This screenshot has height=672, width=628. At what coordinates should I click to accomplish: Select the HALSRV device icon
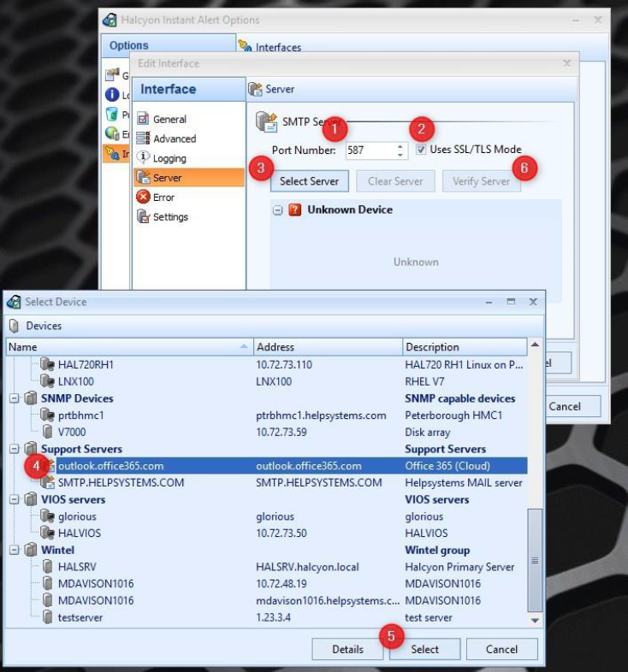47,567
